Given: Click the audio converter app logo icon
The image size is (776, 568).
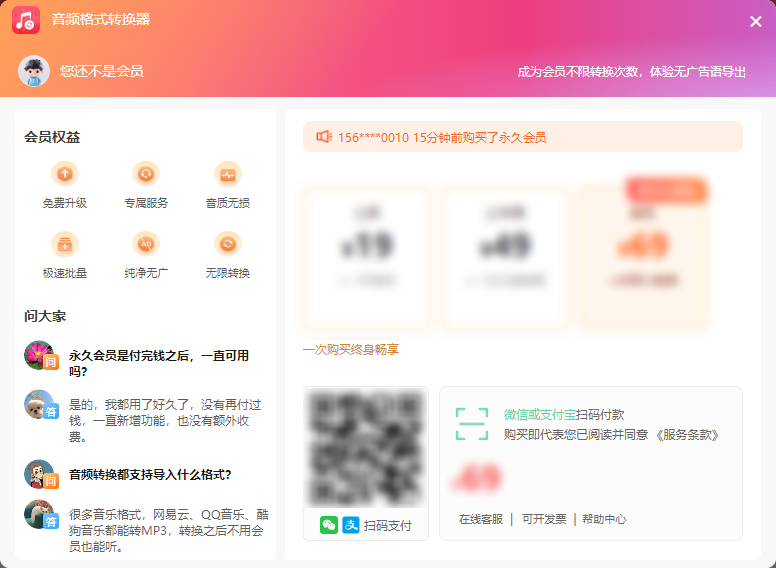Looking at the screenshot, I should pyautogui.click(x=26, y=20).
